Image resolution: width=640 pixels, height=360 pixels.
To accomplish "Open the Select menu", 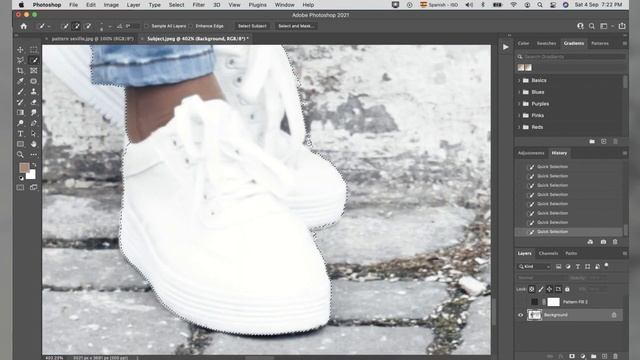I will pyautogui.click(x=176, y=5).
